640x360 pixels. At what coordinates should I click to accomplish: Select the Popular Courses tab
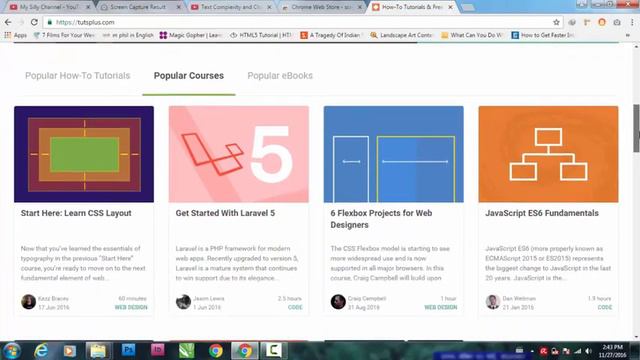[x=189, y=76]
